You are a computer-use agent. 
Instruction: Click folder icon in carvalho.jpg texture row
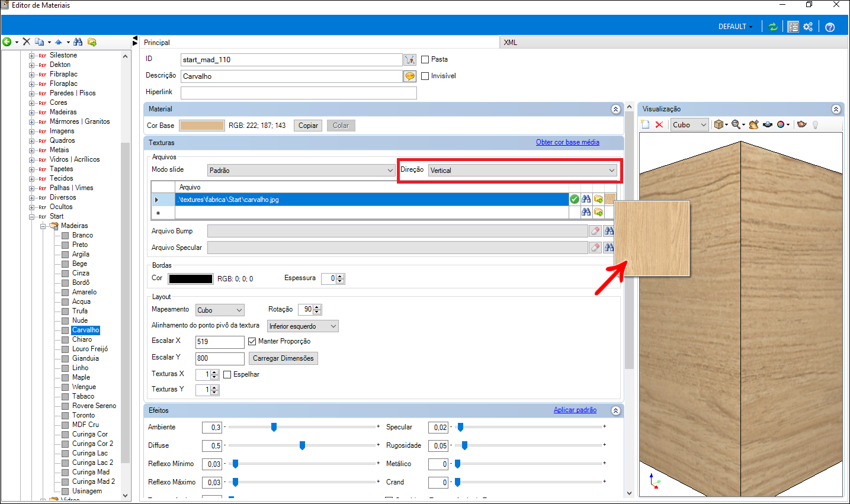598,200
